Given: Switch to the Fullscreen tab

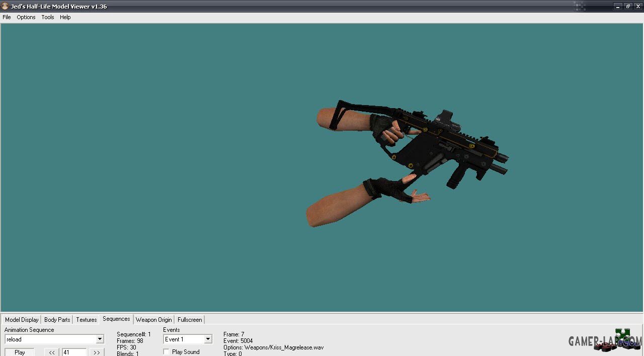Looking at the screenshot, I should (x=190, y=320).
